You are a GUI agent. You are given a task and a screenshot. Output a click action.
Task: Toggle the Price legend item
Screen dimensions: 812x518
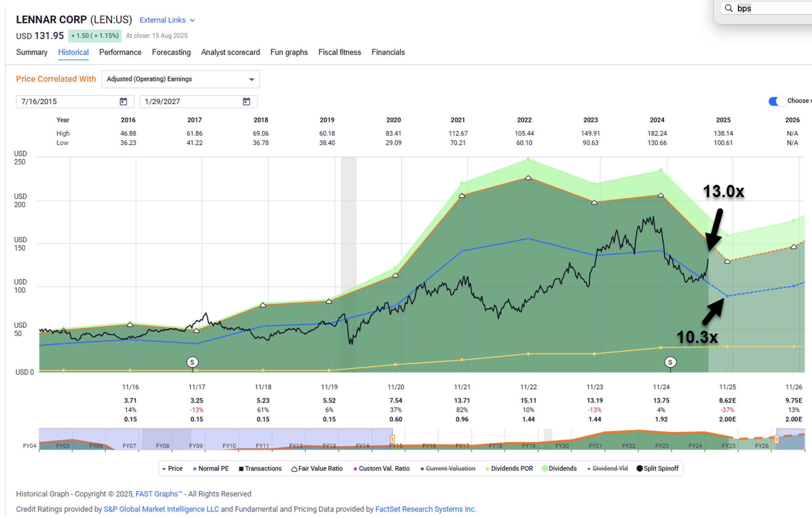pyautogui.click(x=172, y=468)
